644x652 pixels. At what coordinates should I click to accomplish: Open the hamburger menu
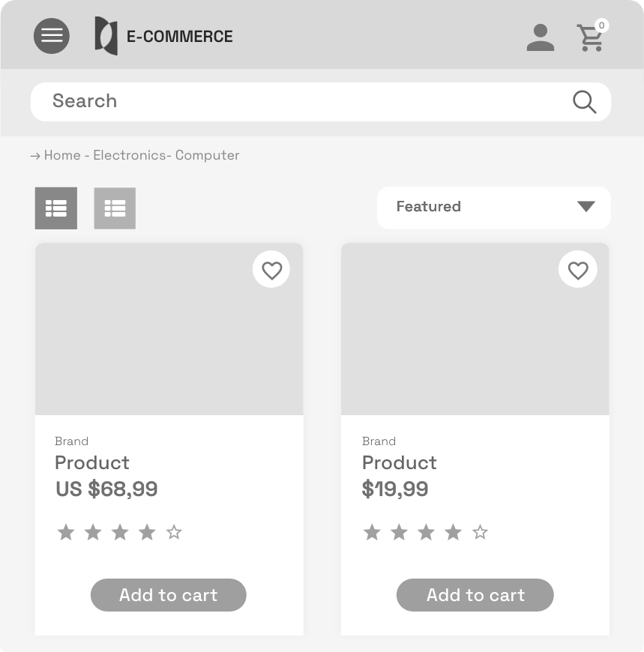(52, 36)
